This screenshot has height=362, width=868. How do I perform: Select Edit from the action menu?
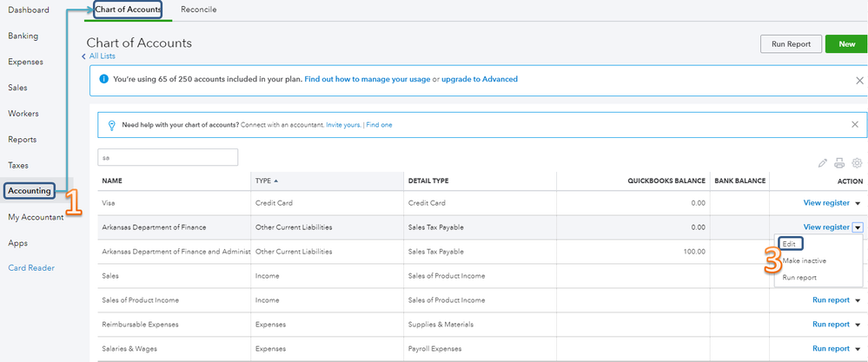point(789,243)
